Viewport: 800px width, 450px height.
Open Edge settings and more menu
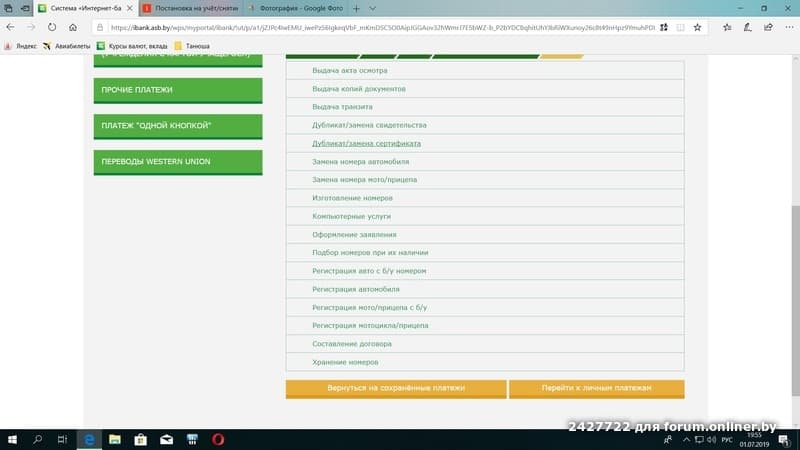point(789,28)
